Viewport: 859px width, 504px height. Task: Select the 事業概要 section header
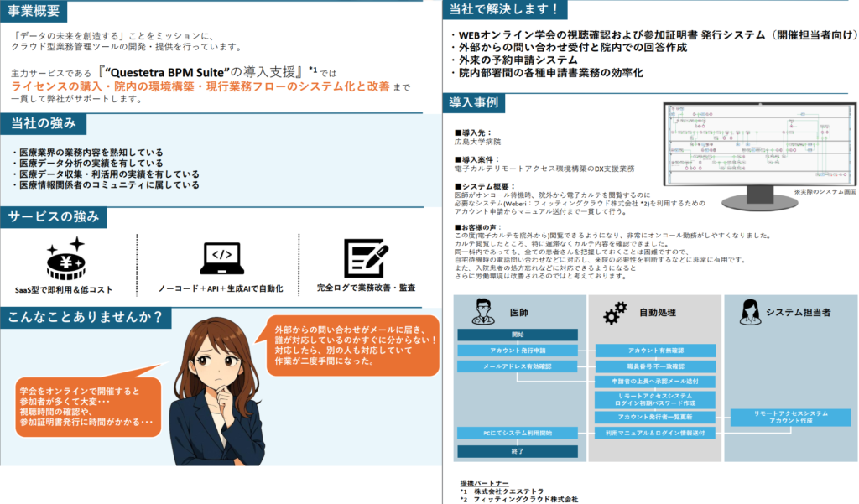pos(35,11)
